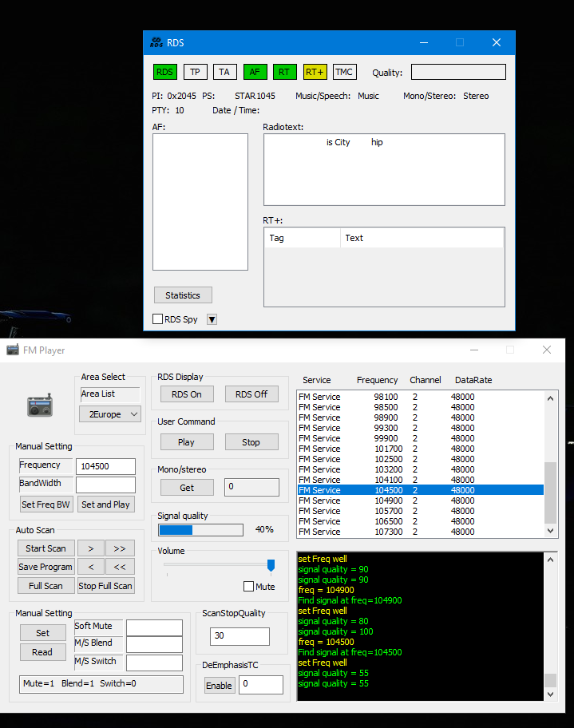Open the 2Europe area dropdown

(109, 413)
